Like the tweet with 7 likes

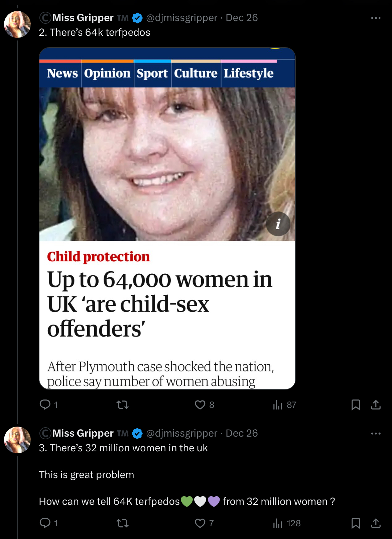(x=205, y=523)
